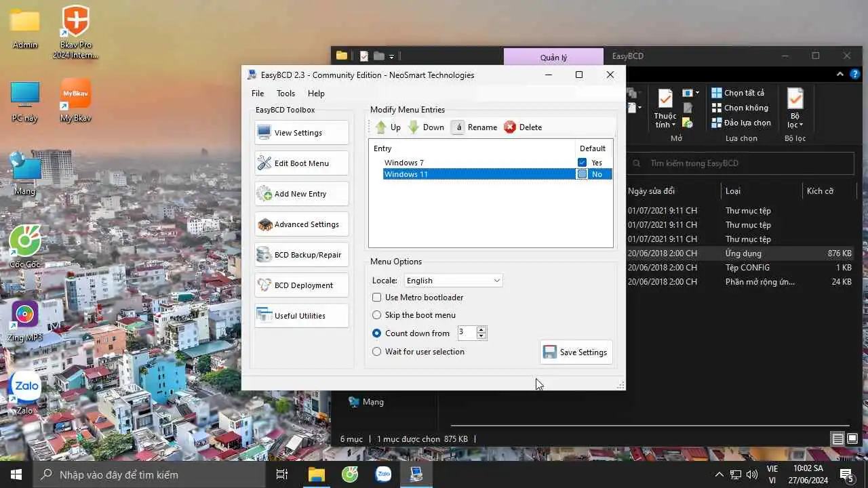
Task: Open Thuộc tính dropdown in File Explorer
Action: [x=665, y=108]
